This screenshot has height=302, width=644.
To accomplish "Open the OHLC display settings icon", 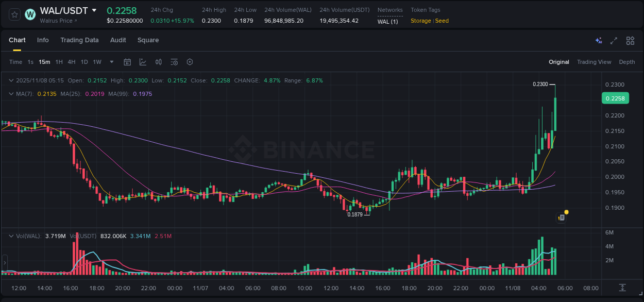I will [x=159, y=62].
